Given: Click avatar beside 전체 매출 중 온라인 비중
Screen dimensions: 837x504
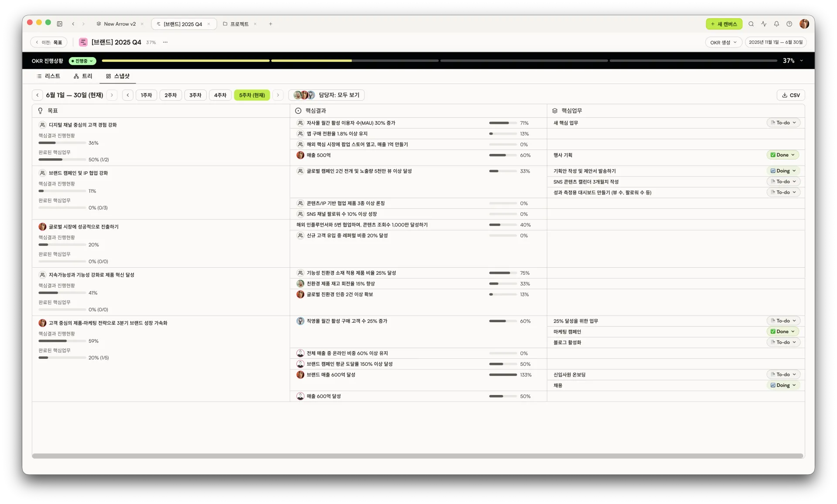Looking at the screenshot, I should pyautogui.click(x=300, y=354).
